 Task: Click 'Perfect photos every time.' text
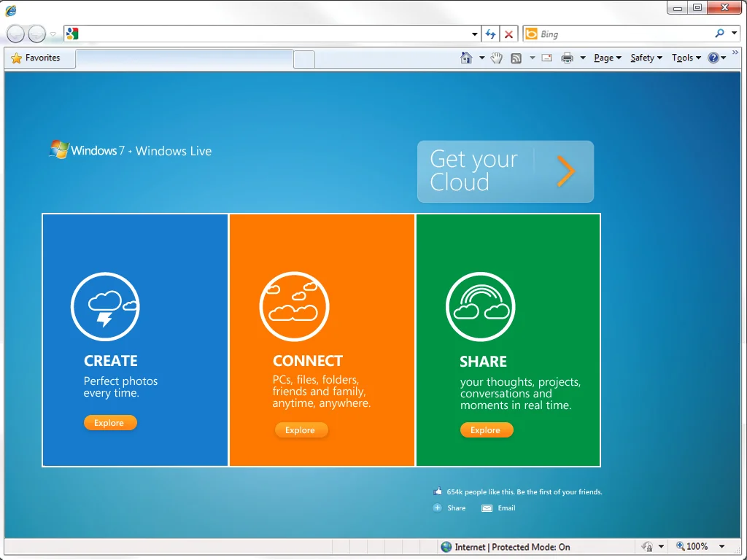pyautogui.click(x=120, y=387)
